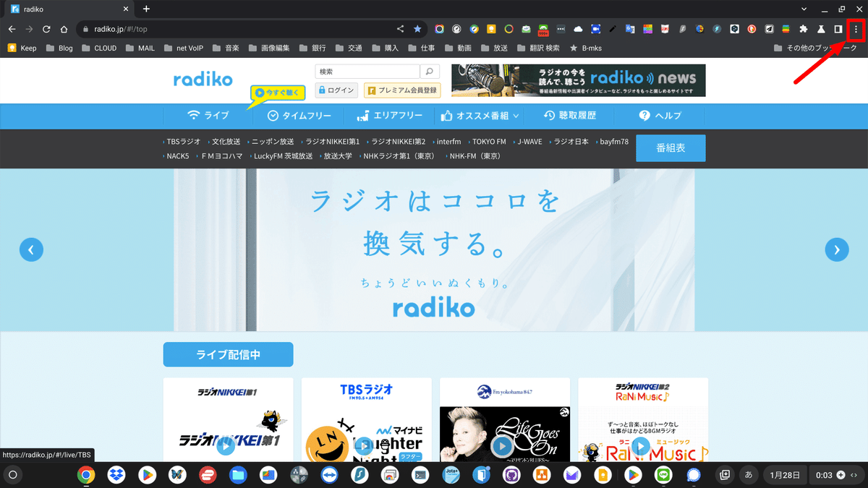Select the ヘルプ navigation tab

(x=660, y=116)
